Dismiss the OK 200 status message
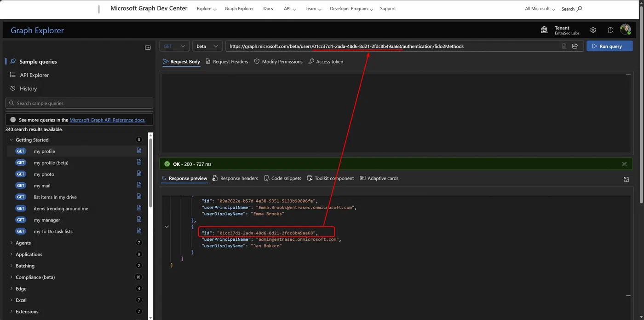Screen dimensions: 644x320 tap(624, 164)
